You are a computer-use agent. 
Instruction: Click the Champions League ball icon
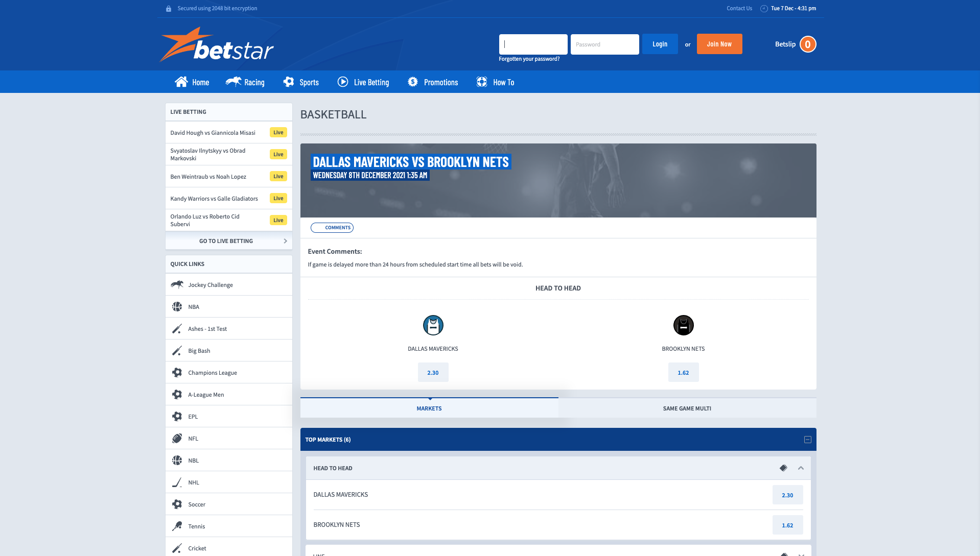point(177,372)
